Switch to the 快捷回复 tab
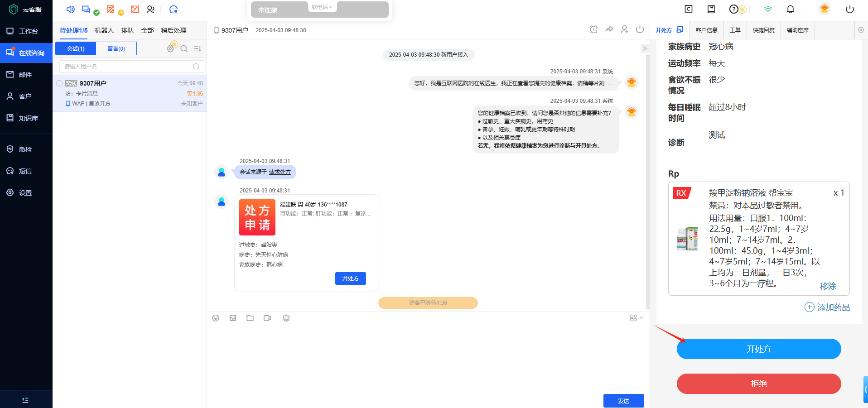This screenshot has height=408, width=868. point(764,30)
